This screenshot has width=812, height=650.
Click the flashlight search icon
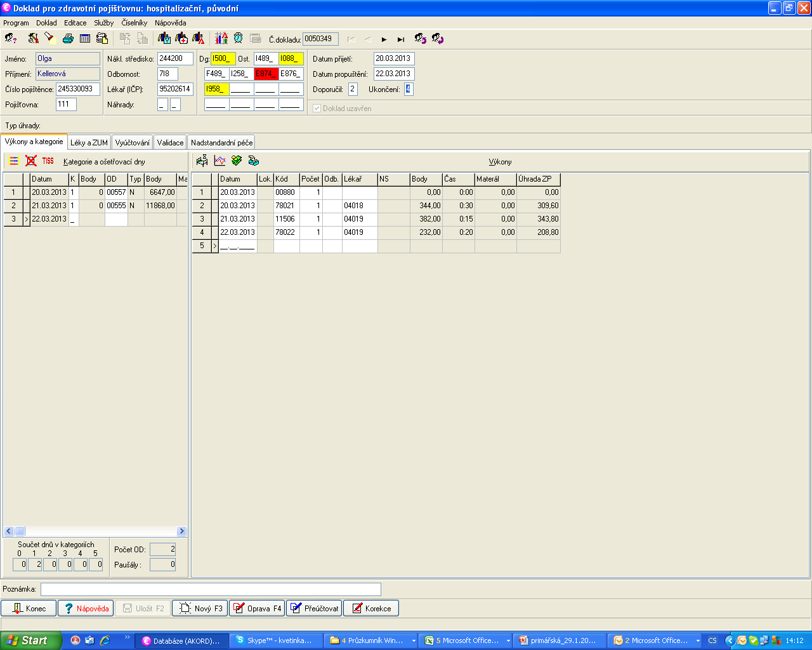click(x=49, y=38)
